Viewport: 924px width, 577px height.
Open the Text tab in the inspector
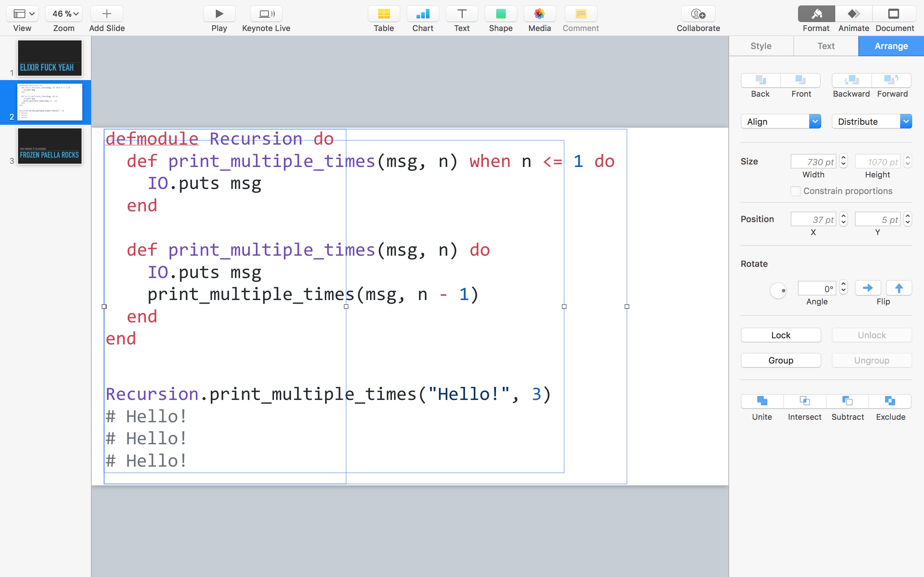825,46
